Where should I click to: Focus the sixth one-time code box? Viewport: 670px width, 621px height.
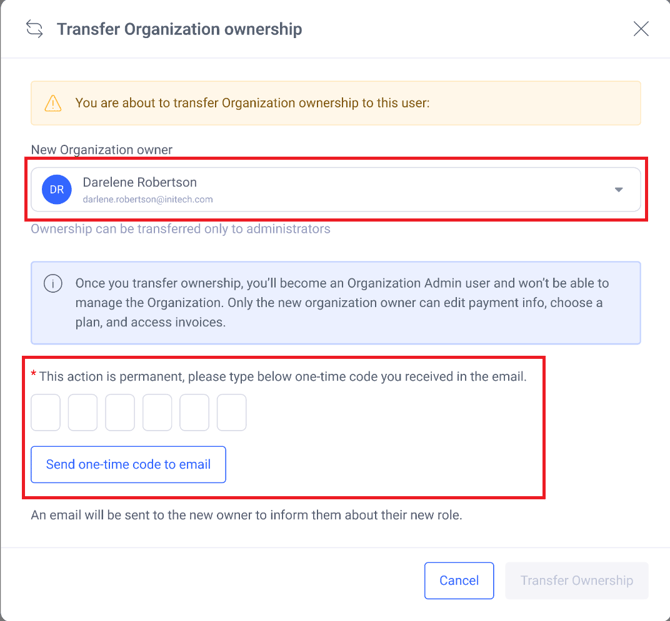(x=232, y=412)
